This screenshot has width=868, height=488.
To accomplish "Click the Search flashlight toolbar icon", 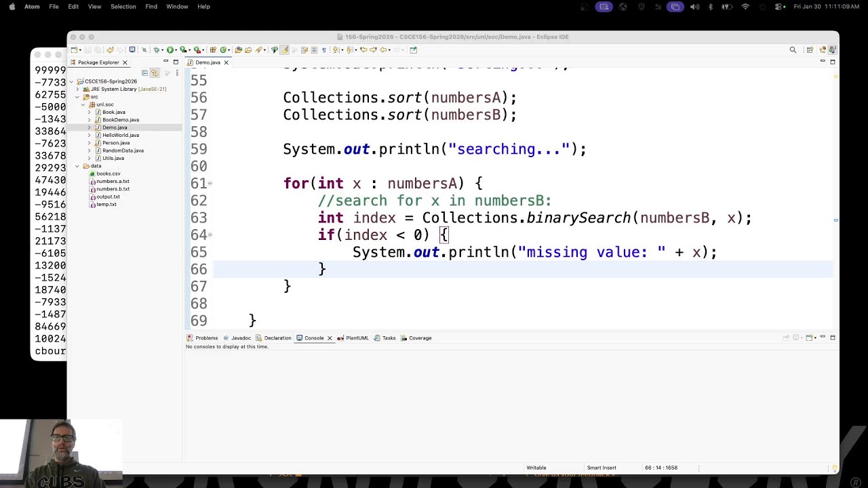I will coord(258,49).
